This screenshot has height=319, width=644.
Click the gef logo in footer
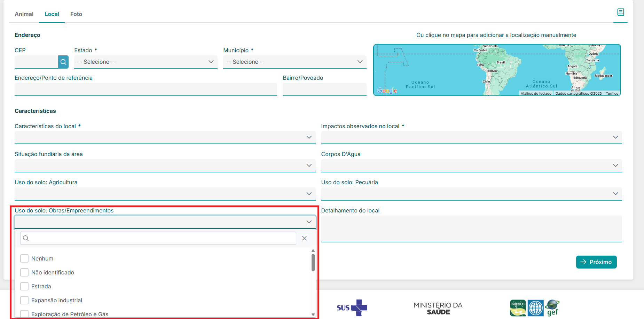coord(552,308)
